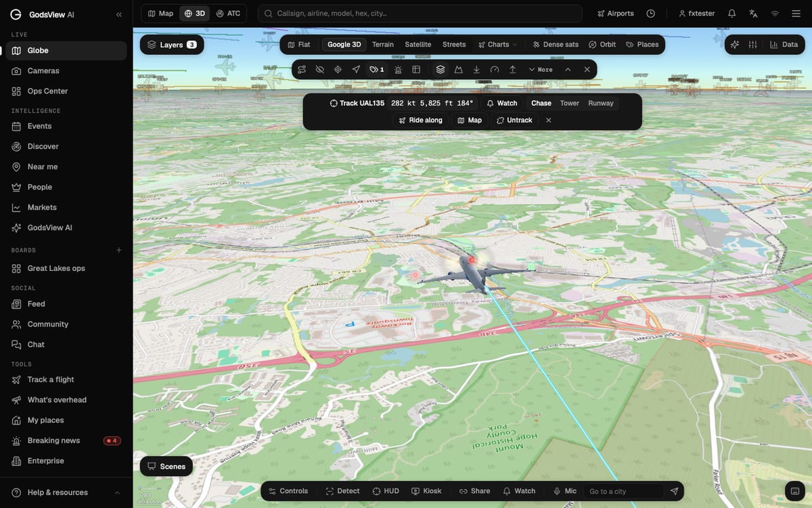
Task: Click the siren alert icon in the toolbar
Action: coord(399,69)
